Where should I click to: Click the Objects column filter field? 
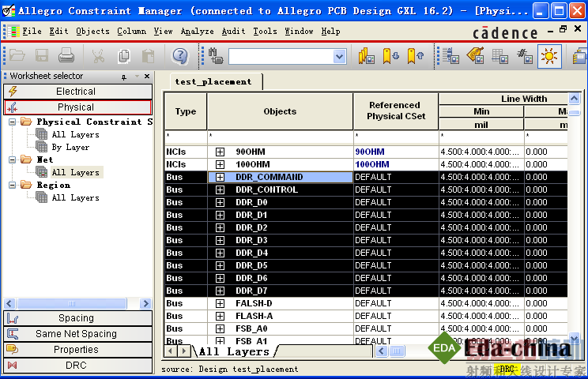(280, 138)
